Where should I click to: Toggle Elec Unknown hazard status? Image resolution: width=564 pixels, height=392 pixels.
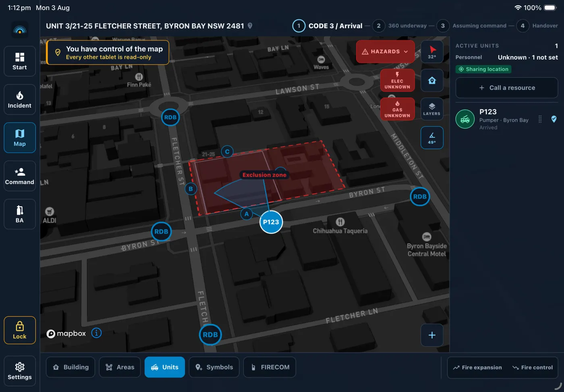pyautogui.click(x=397, y=80)
